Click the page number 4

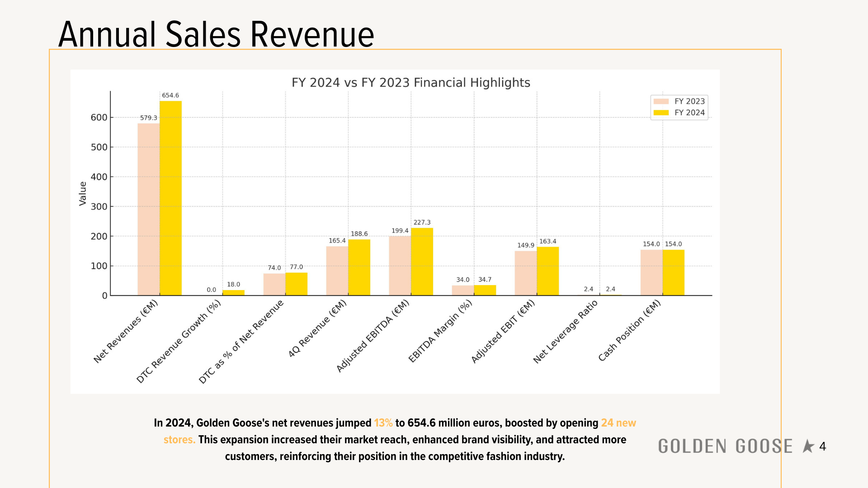coord(822,446)
